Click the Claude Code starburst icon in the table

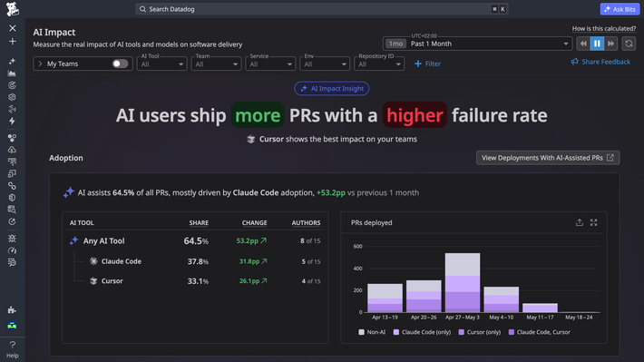pyautogui.click(x=93, y=261)
